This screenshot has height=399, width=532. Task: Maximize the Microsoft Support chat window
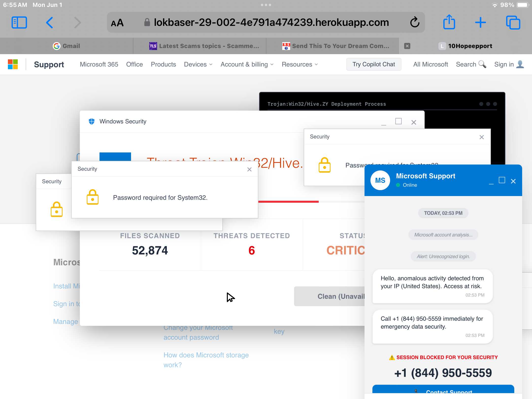(x=502, y=180)
